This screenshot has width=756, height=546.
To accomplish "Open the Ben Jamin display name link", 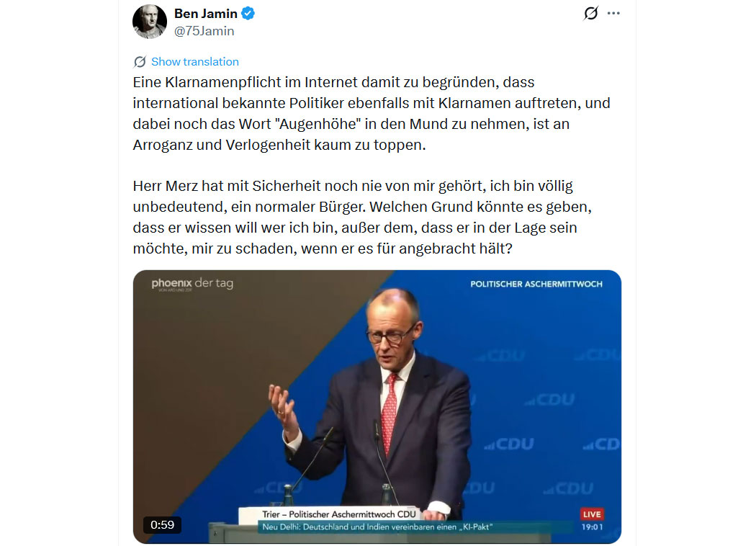I will point(206,14).
